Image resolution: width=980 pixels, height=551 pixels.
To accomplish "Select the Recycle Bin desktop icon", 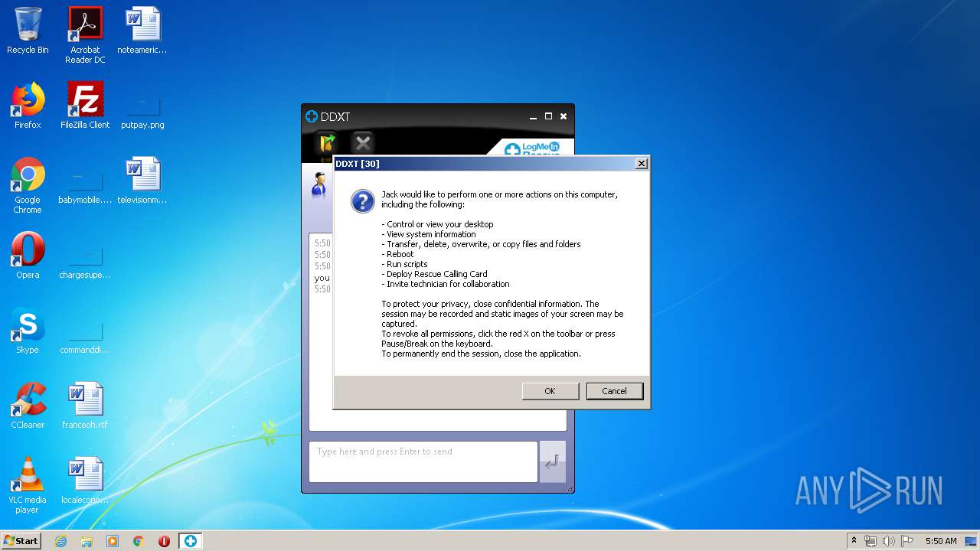I will click(x=28, y=31).
